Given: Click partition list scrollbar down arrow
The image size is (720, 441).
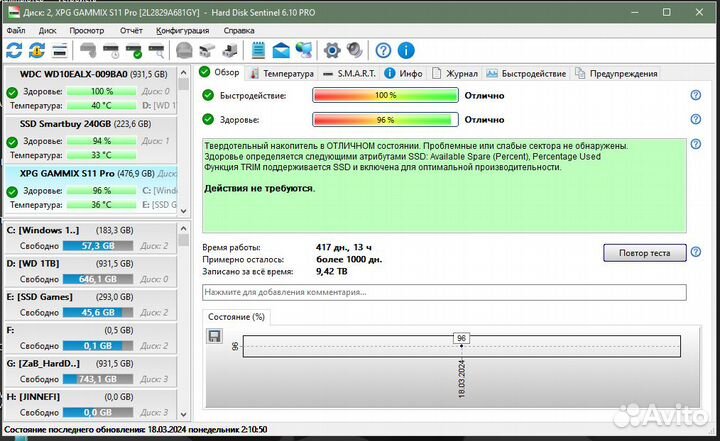Looking at the screenshot, I should tap(183, 414).
